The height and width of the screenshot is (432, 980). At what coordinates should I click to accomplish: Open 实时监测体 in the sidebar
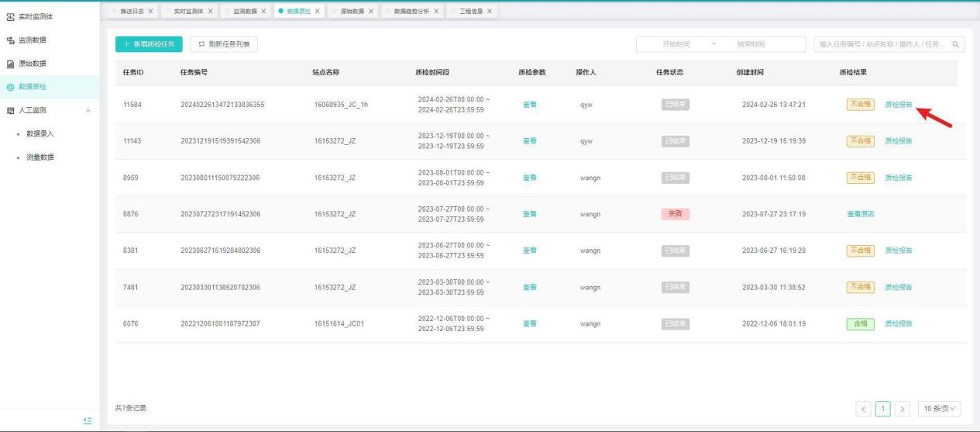tap(41, 16)
